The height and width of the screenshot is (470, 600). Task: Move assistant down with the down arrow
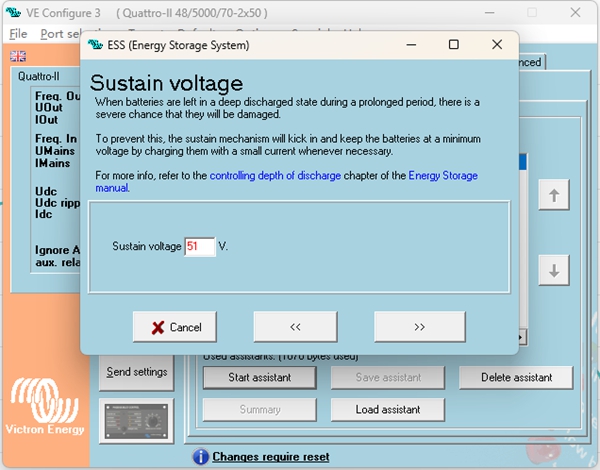(554, 271)
